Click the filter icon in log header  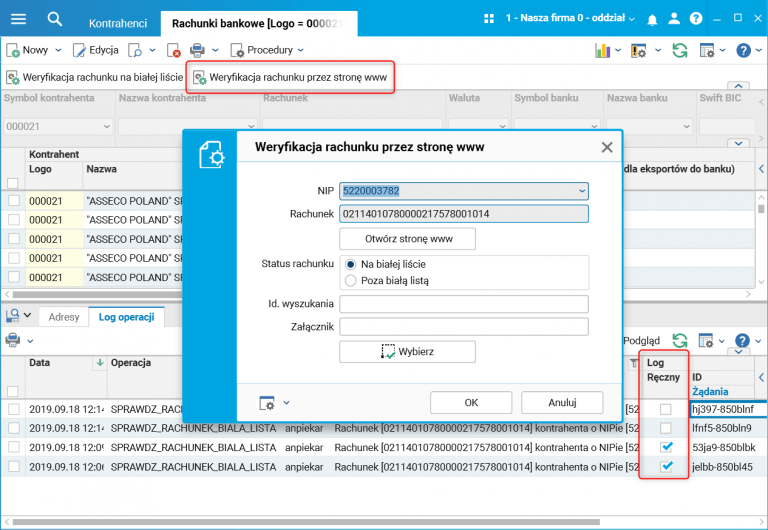634,362
